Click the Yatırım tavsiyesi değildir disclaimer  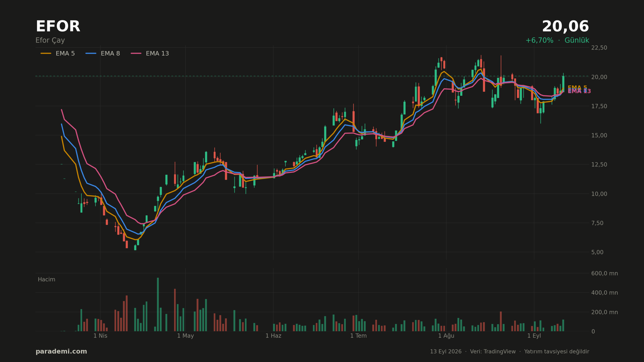[x=557, y=352]
